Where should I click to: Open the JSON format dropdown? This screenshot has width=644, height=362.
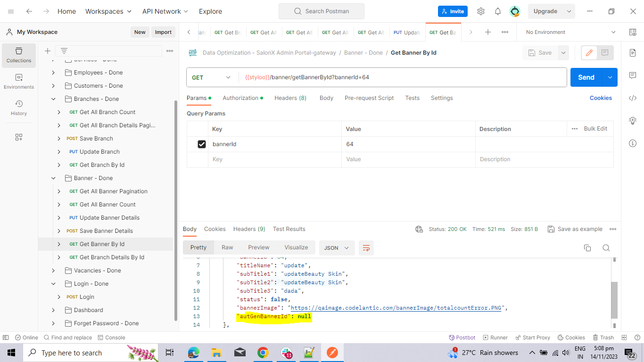click(337, 248)
